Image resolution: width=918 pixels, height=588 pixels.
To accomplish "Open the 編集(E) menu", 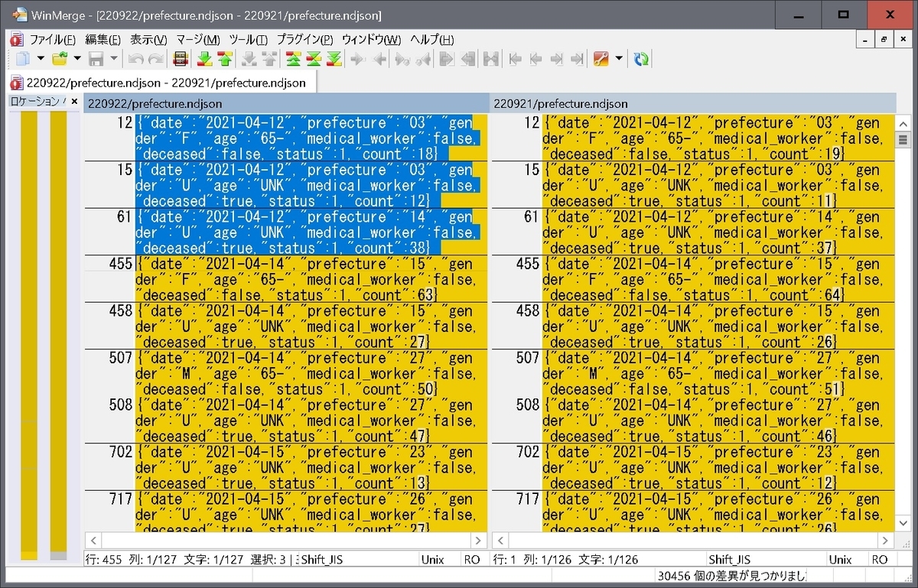I will click(103, 40).
